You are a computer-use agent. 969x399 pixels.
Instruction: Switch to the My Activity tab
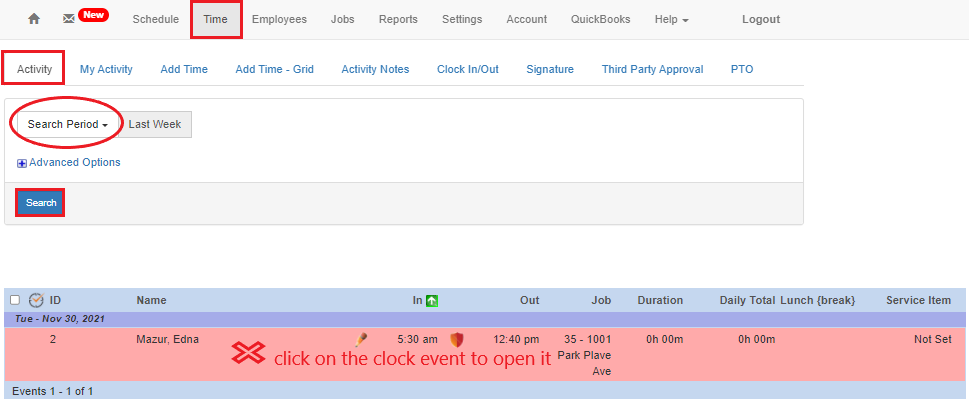pos(106,69)
